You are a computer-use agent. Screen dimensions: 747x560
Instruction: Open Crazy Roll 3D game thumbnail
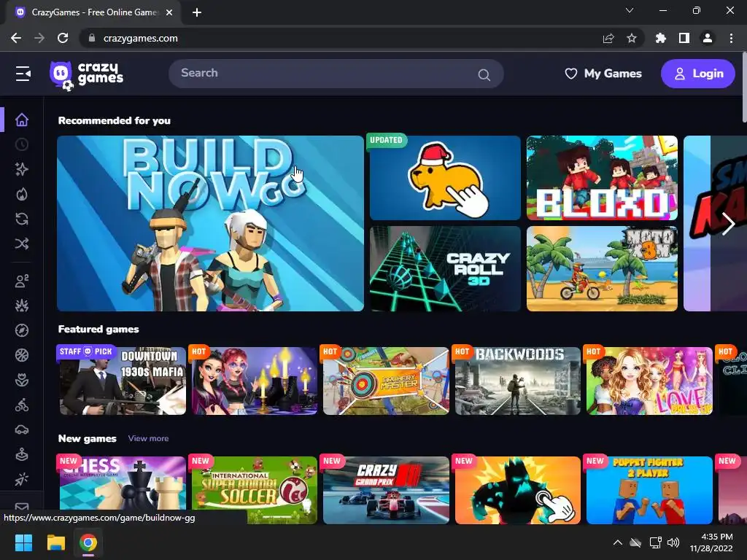445,268
